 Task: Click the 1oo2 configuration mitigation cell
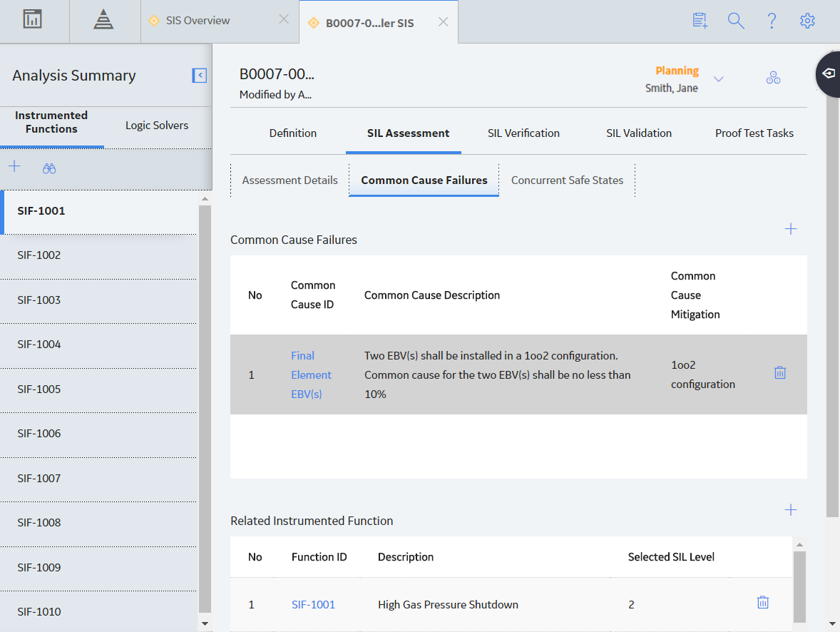click(x=703, y=374)
